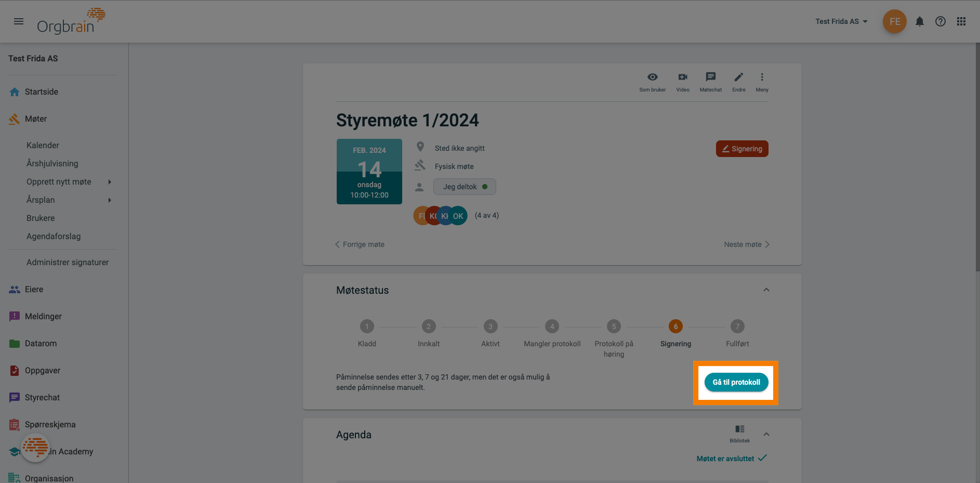980x483 pixels.
Task: Open the help question mark icon
Action: (x=941, y=21)
